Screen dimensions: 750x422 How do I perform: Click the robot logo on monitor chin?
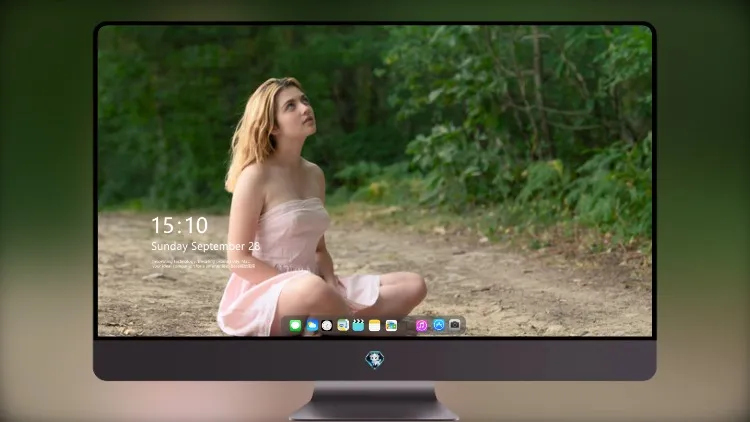click(375, 360)
